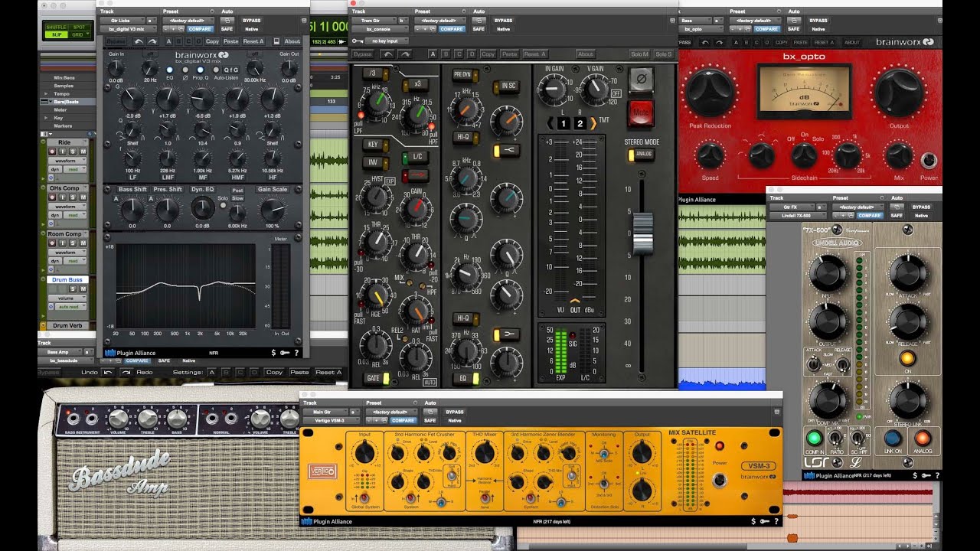Select the SHUFFLE edit mode
This screenshot has height=551, width=980.
coord(56,26)
